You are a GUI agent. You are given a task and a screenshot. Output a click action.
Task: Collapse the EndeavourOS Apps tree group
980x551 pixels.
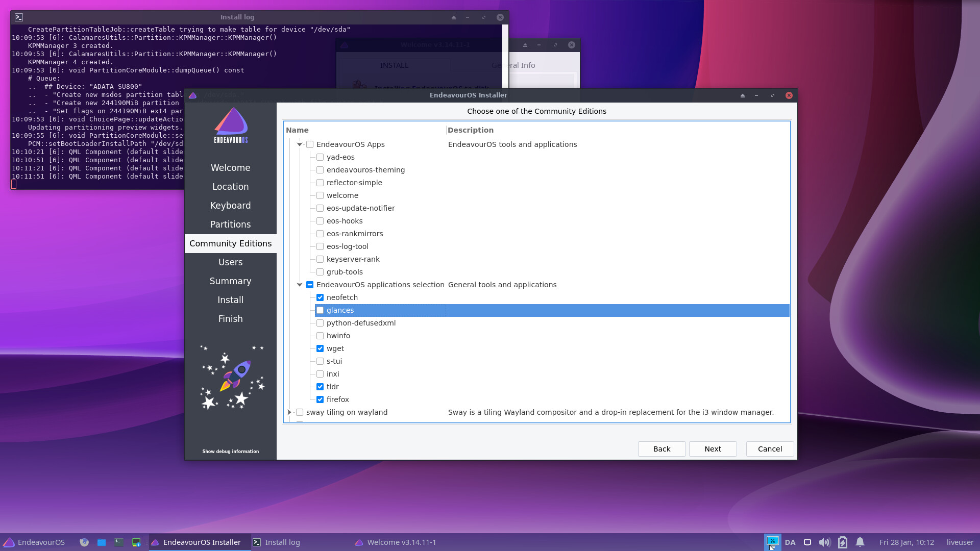[x=300, y=144]
